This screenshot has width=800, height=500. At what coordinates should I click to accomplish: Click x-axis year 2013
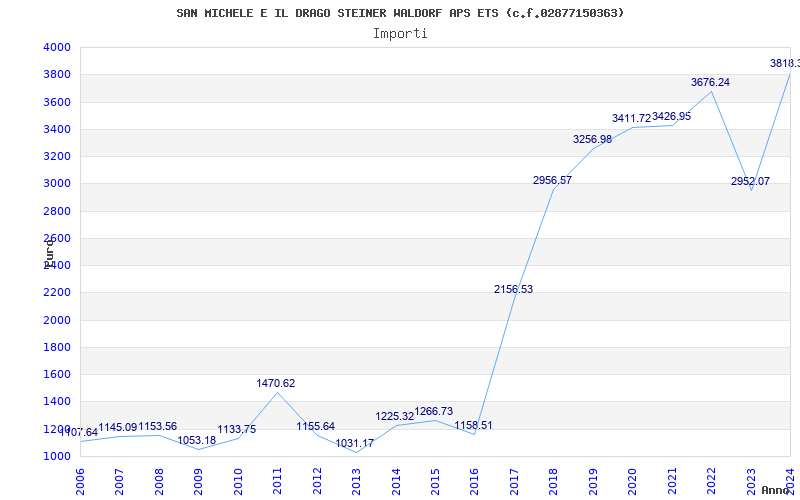pyautogui.click(x=356, y=481)
